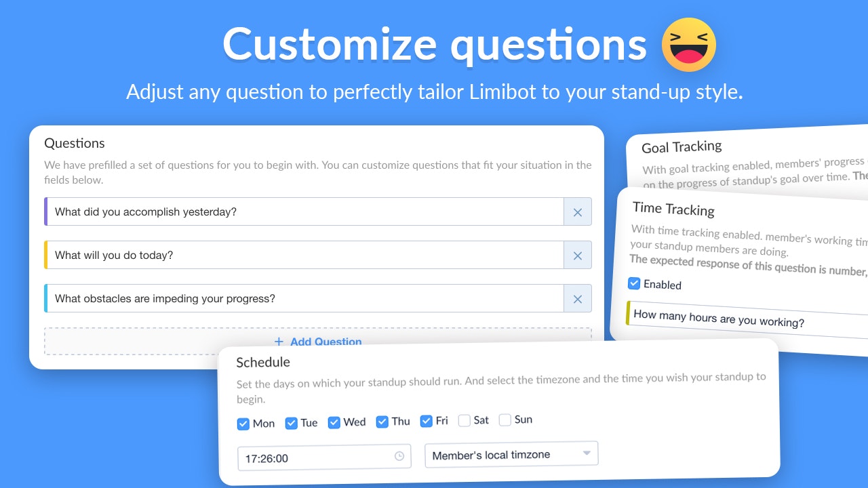Viewport: 868px width, 488px height.
Task: Remove the question about obstacles impeding progress
Action: (577, 298)
